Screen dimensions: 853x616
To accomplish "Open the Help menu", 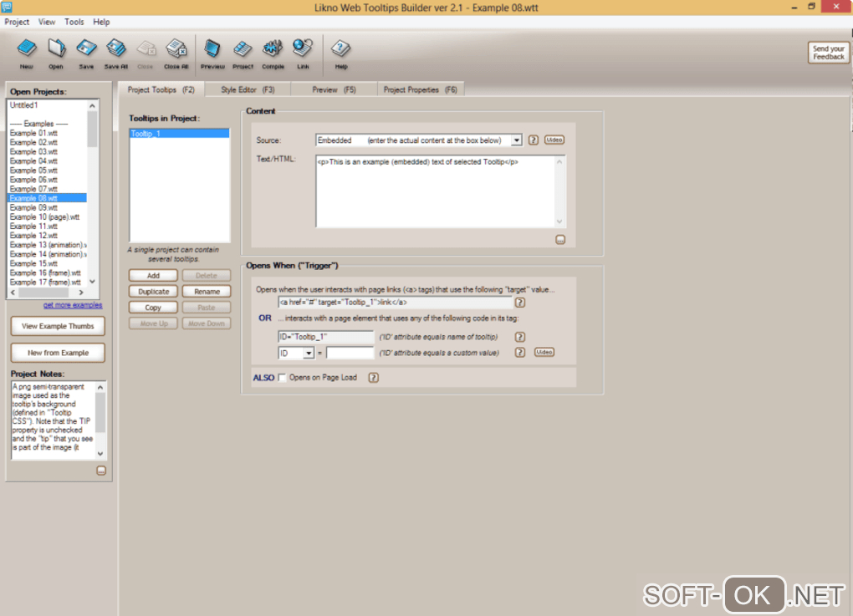I will coord(101,22).
